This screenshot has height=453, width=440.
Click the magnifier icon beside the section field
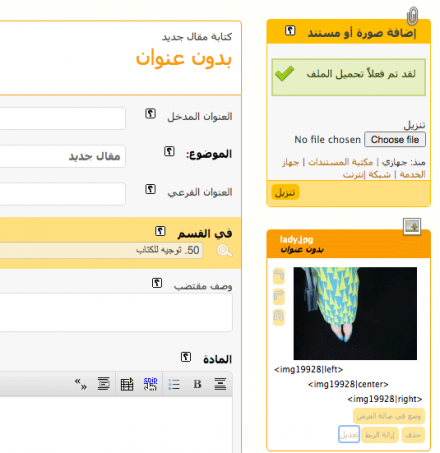pos(224,251)
